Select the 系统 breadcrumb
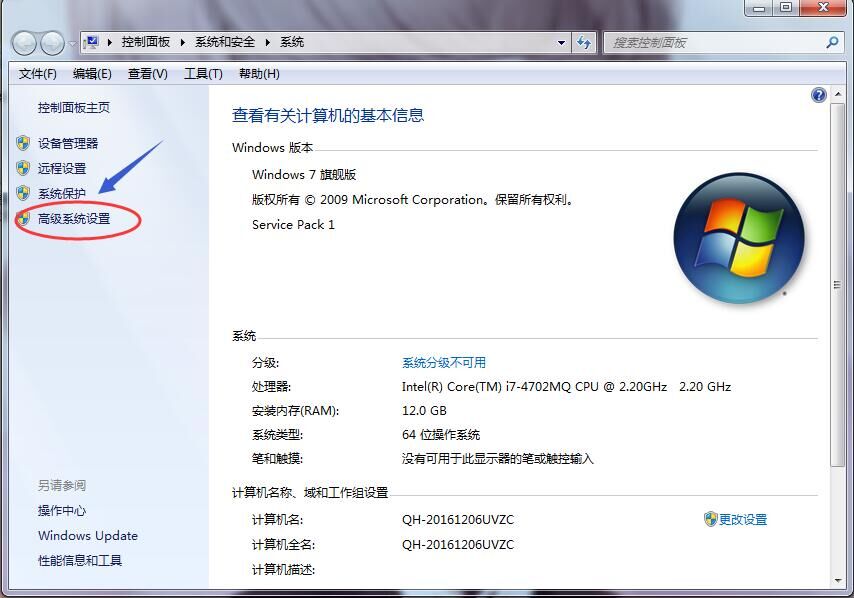Viewport: 854px width, 598px height. click(x=292, y=42)
